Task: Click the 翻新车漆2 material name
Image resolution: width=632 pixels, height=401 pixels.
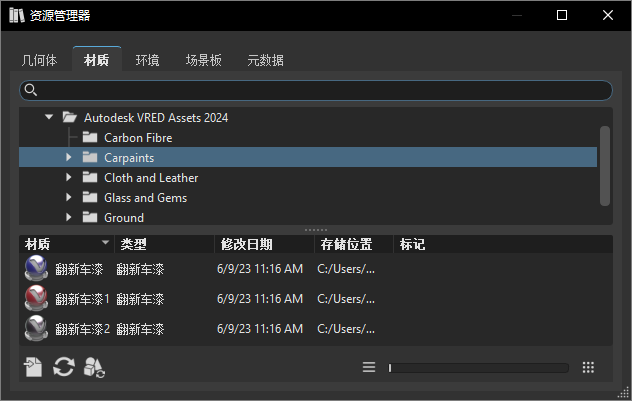Action: [82, 329]
